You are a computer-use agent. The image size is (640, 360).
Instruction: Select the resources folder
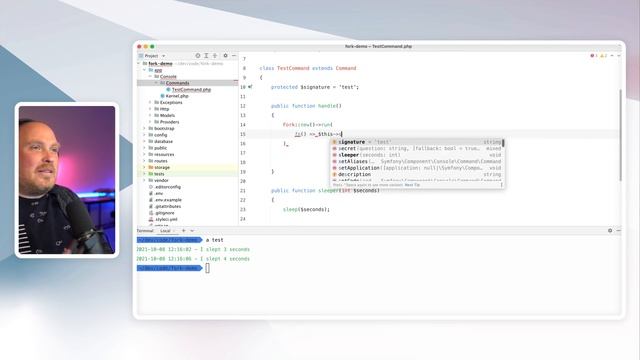(x=164, y=154)
